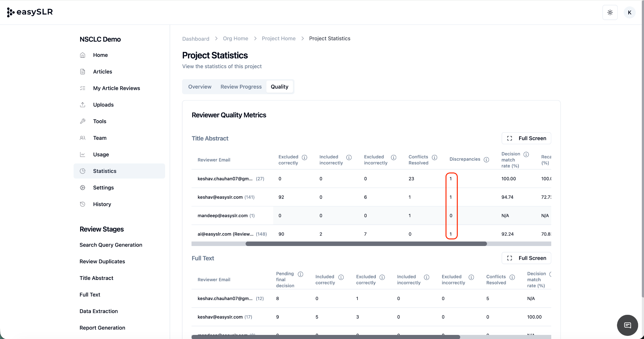Toggle the light/dark theme sun icon

pyautogui.click(x=610, y=13)
